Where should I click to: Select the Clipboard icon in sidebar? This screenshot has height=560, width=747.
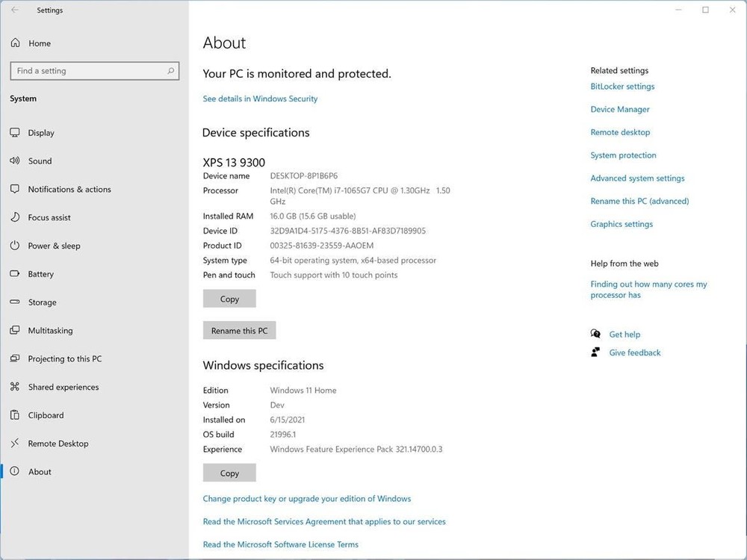pyautogui.click(x=15, y=415)
